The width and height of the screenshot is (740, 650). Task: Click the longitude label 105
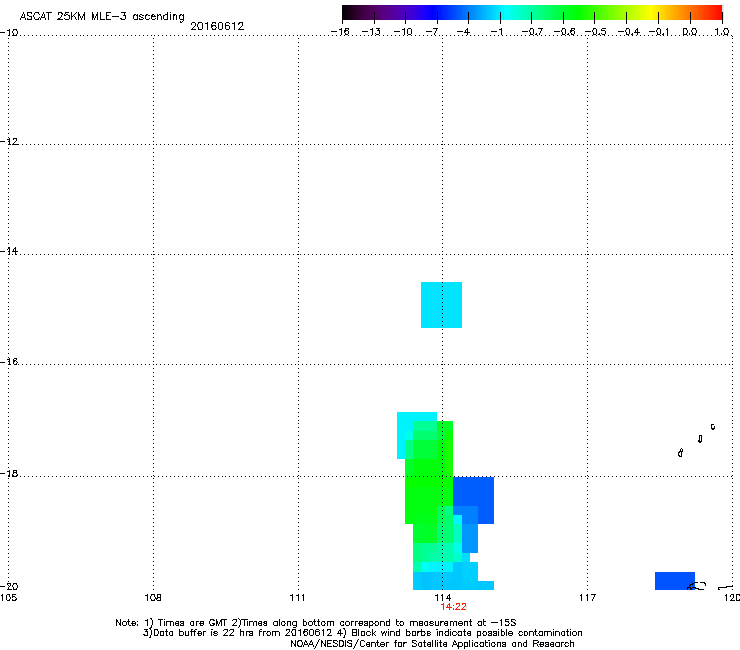point(8,598)
